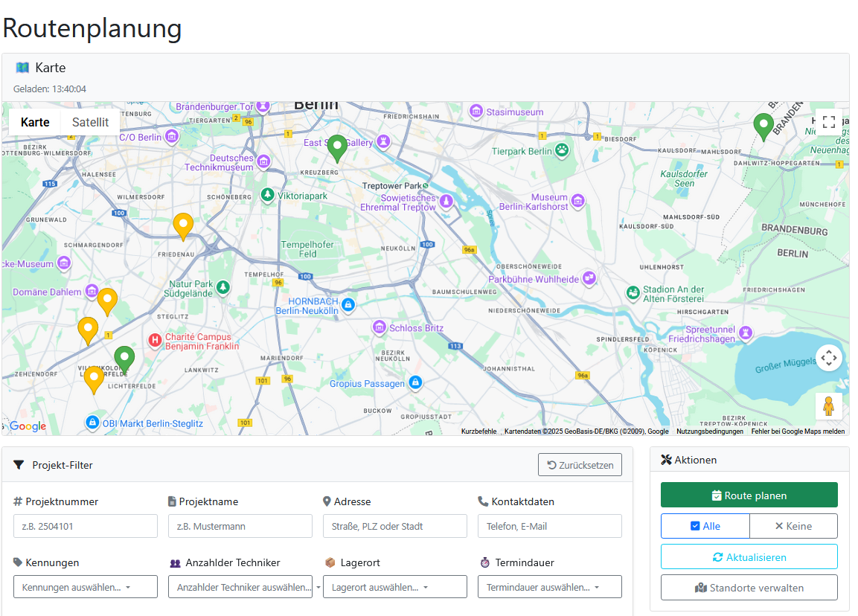Expand the Kennungen dropdown
This screenshot has width=858, height=616.
click(x=86, y=587)
